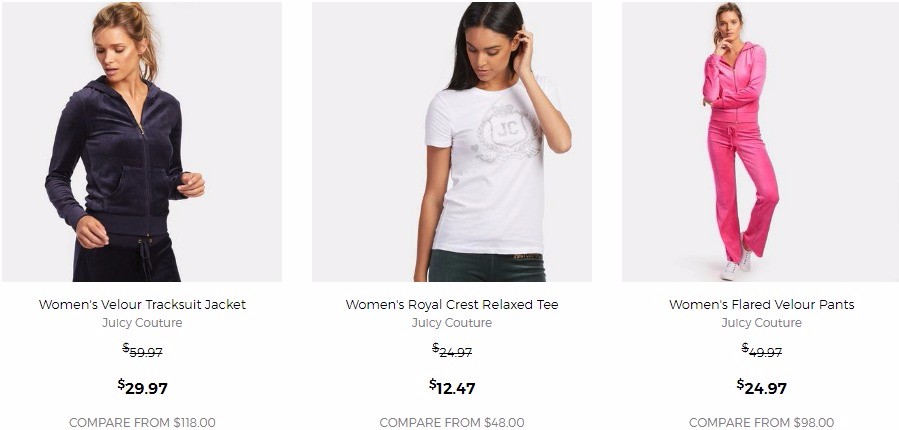Click the Compare From $98.00 text
This screenshot has width=899, height=430.
(x=762, y=422)
